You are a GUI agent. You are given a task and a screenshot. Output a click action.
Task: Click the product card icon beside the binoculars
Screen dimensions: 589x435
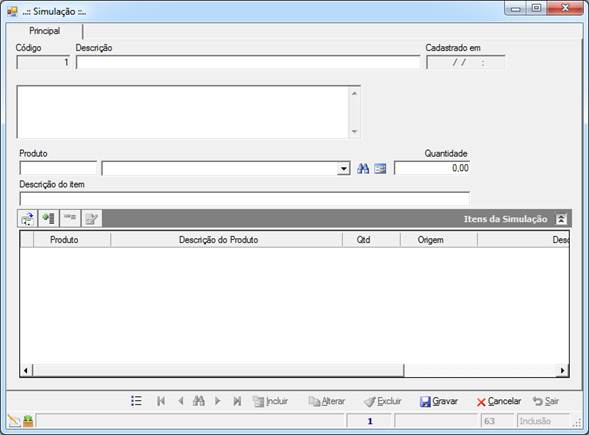coord(380,169)
